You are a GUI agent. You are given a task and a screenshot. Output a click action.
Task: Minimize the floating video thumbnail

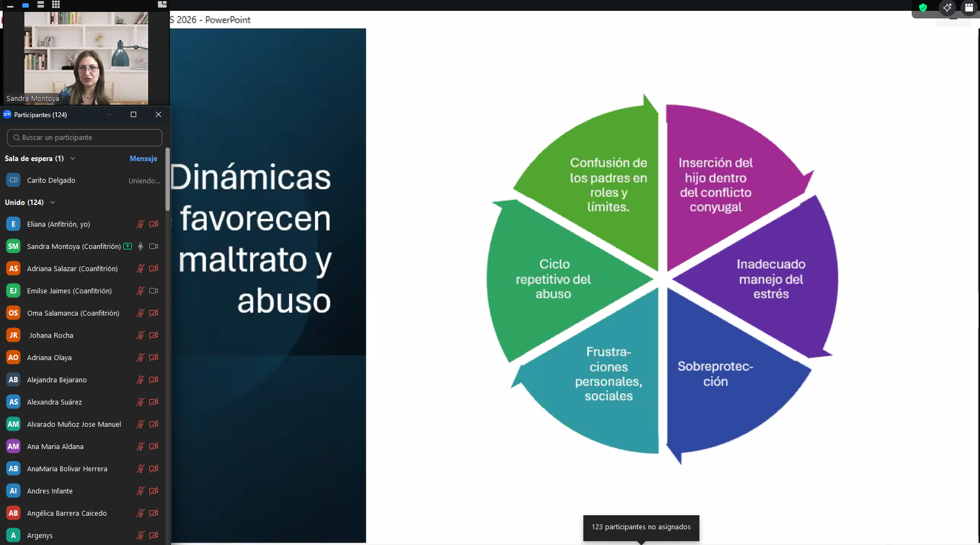(10, 5)
